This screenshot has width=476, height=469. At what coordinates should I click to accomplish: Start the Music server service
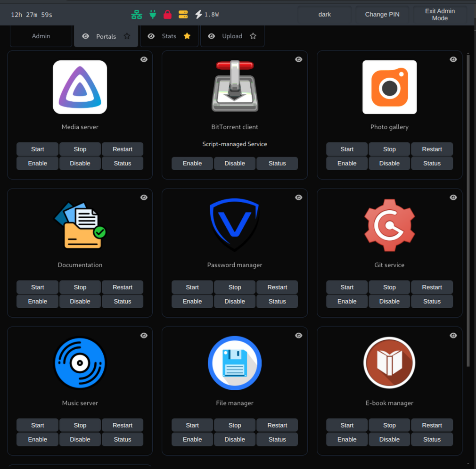[x=37, y=425]
